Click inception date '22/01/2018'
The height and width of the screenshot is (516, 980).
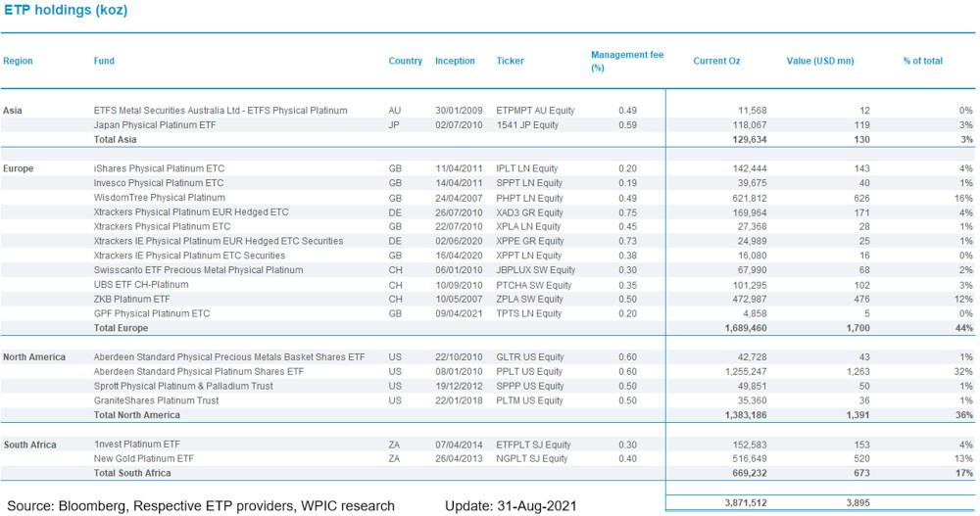click(459, 400)
